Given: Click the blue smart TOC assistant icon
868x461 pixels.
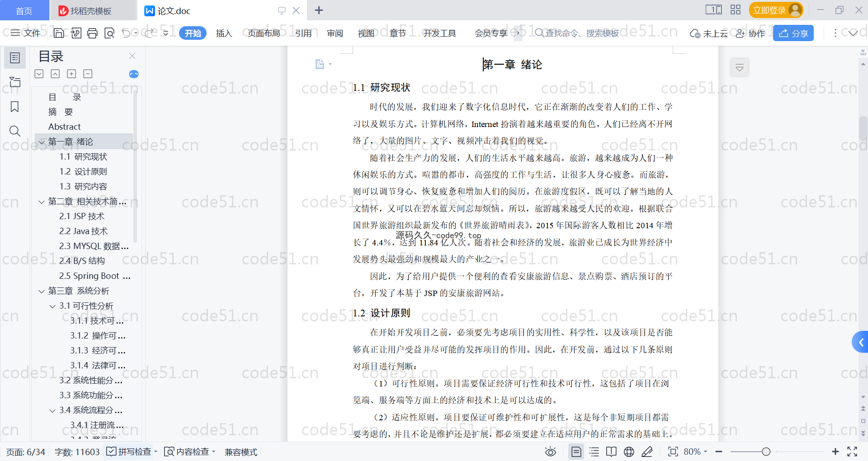Looking at the screenshot, I should click(134, 74).
